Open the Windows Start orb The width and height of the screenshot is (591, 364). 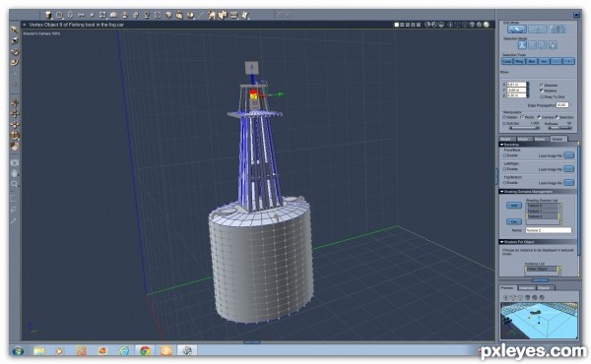pos(18,351)
